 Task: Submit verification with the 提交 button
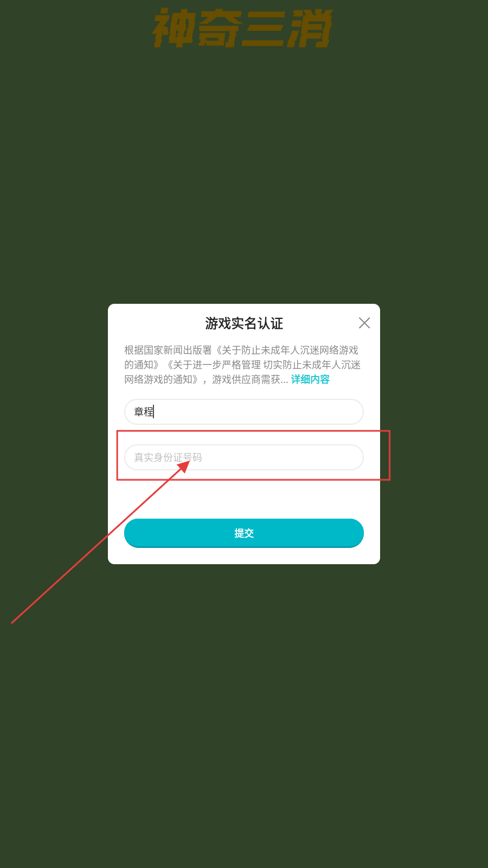pyautogui.click(x=244, y=533)
